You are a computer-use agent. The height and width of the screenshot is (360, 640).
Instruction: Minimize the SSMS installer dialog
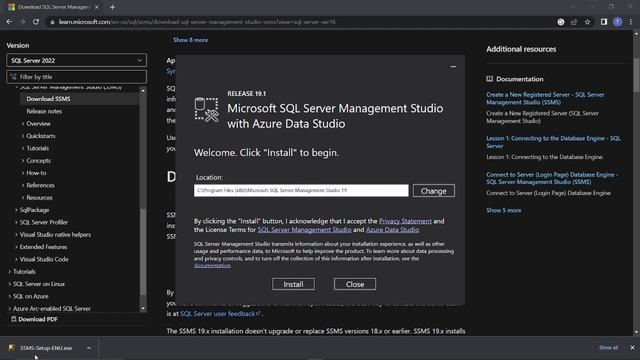pos(453,67)
